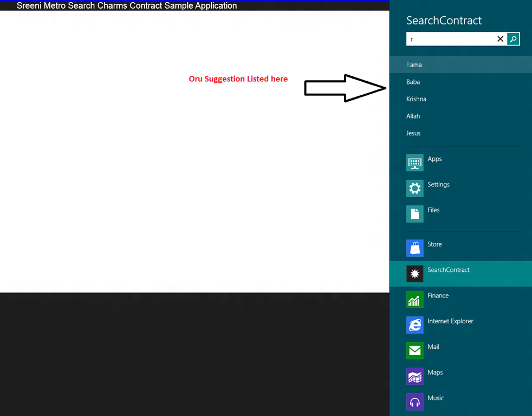Click the Maps app icon
This screenshot has height=416, width=532.
click(414, 376)
